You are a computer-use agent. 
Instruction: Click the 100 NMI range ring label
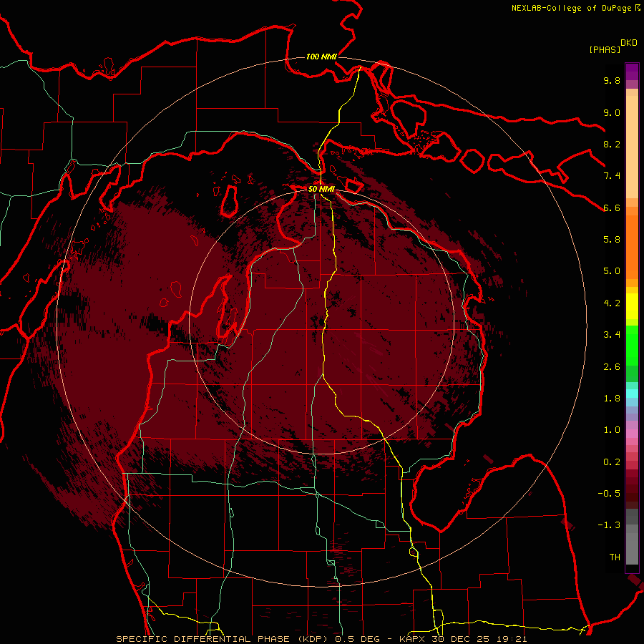pos(321,57)
